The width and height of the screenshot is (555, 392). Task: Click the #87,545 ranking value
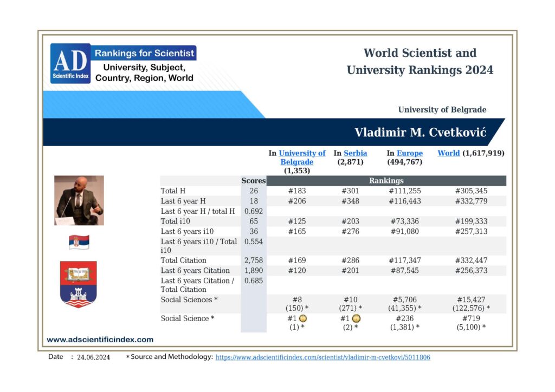(x=405, y=271)
